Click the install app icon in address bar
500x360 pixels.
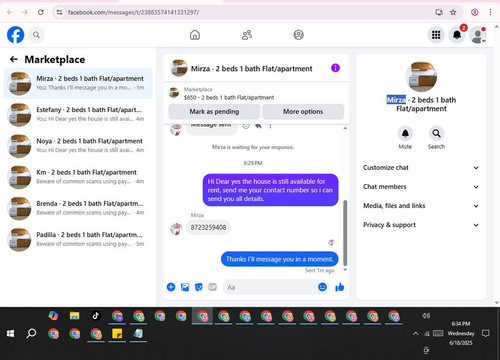[439, 12]
